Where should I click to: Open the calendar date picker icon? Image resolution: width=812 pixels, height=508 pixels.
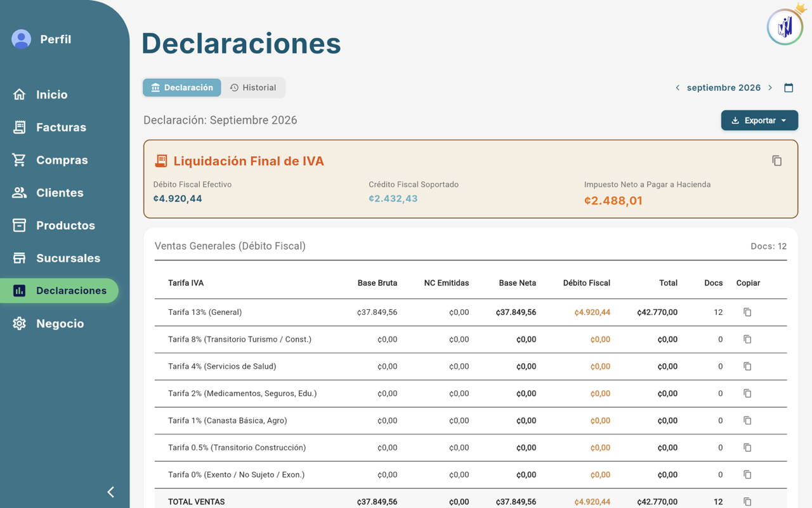point(789,88)
